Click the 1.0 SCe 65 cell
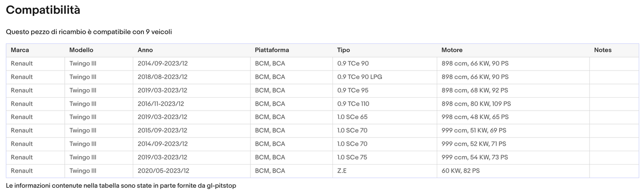644x194 pixels. (353, 117)
